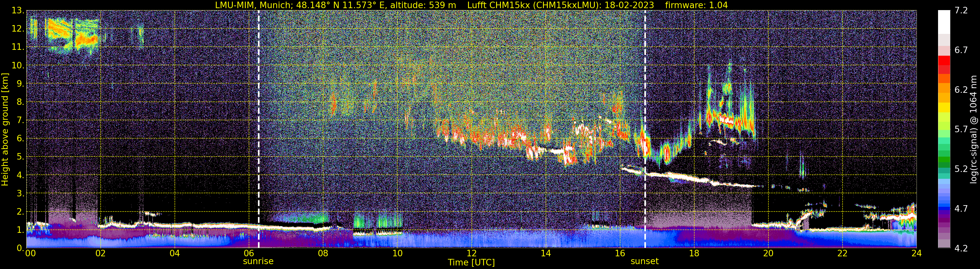Click the white sunset dashed line marker

click(x=645, y=129)
